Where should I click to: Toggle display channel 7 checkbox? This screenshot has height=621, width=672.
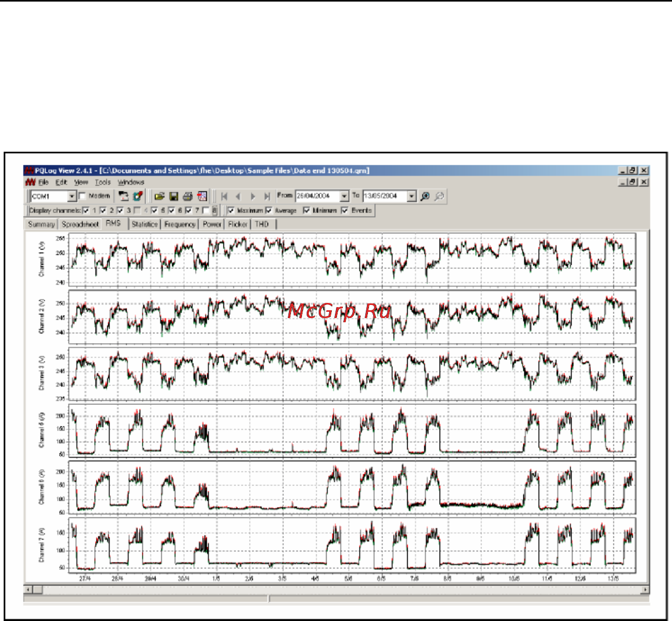[188, 210]
